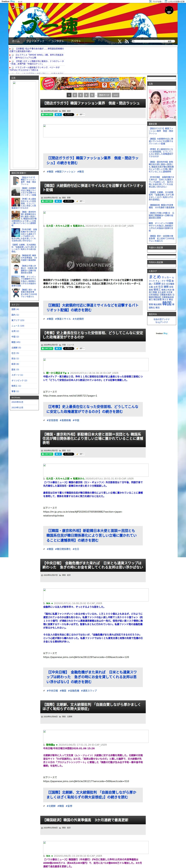This screenshot has height=868, width=186.
Task: Open the 2019年12月 archive link
Action: pyautogui.click(x=17, y=407)
